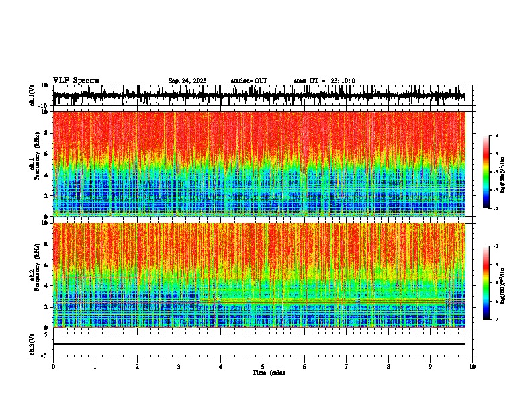This screenshot has height=411, width=532.
Task: Click the "ch.3(V)" axis label
Action: (32, 345)
